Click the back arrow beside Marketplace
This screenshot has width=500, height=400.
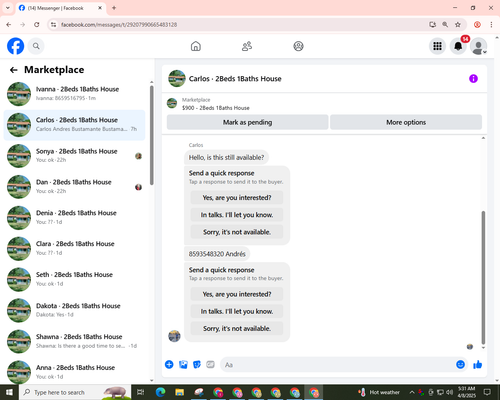pos(14,70)
